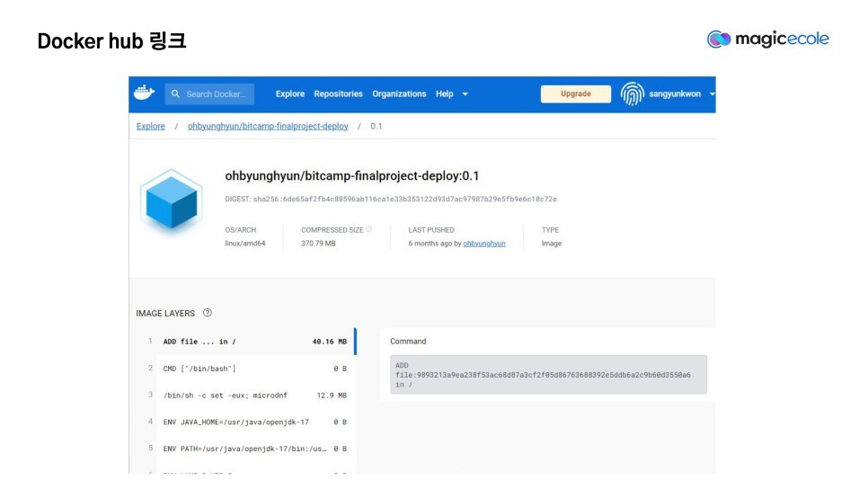This screenshot has width=868, height=489.
Task: Click the 0.1 tag breadcrumb text
Action: tap(376, 126)
